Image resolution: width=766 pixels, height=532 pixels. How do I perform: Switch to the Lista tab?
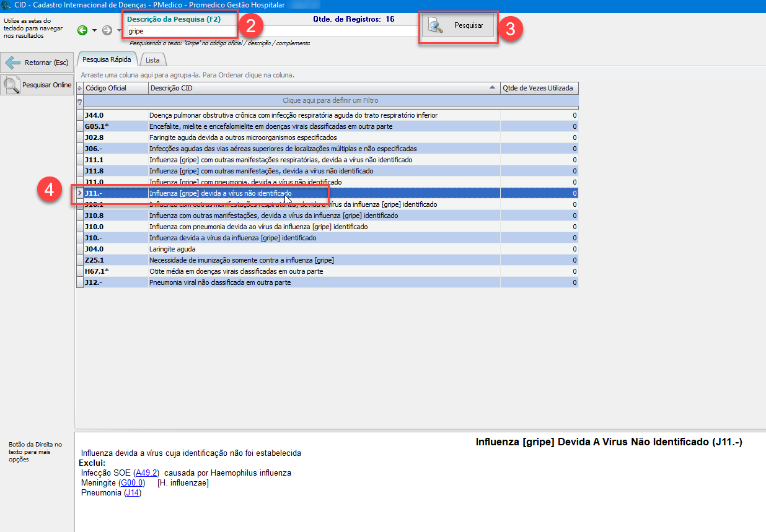[152, 60]
